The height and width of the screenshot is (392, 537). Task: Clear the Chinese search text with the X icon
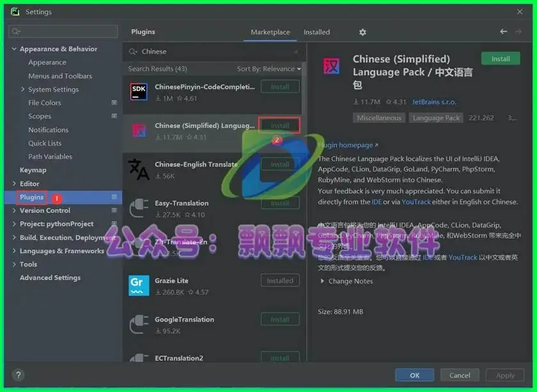296,52
